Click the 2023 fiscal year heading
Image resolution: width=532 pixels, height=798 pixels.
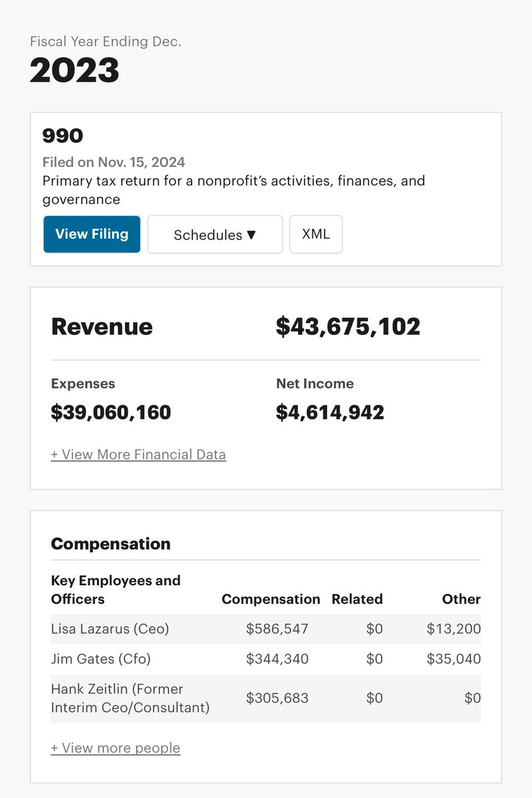[74, 70]
